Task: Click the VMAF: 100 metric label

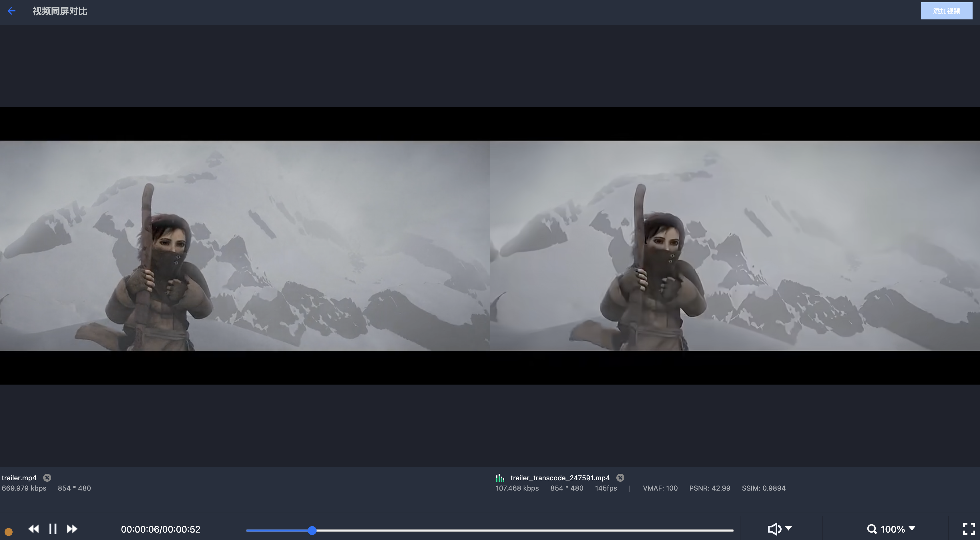Action: (660, 488)
